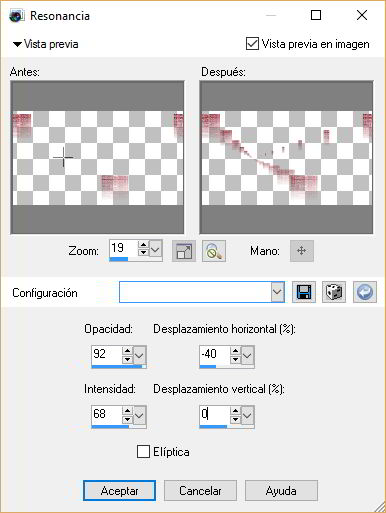Click the Desplazamiento horizontal value field
This screenshot has height=513, width=386.
[214, 354]
